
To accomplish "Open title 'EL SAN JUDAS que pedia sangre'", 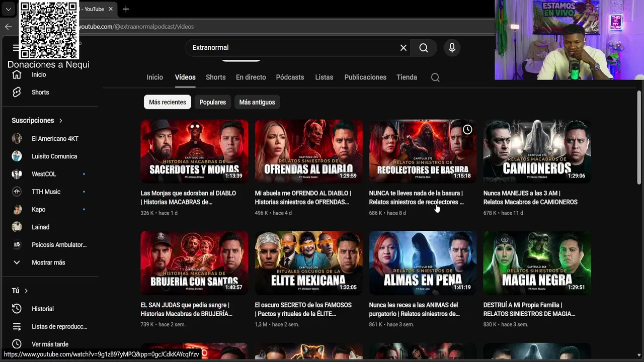I will (187, 309).
